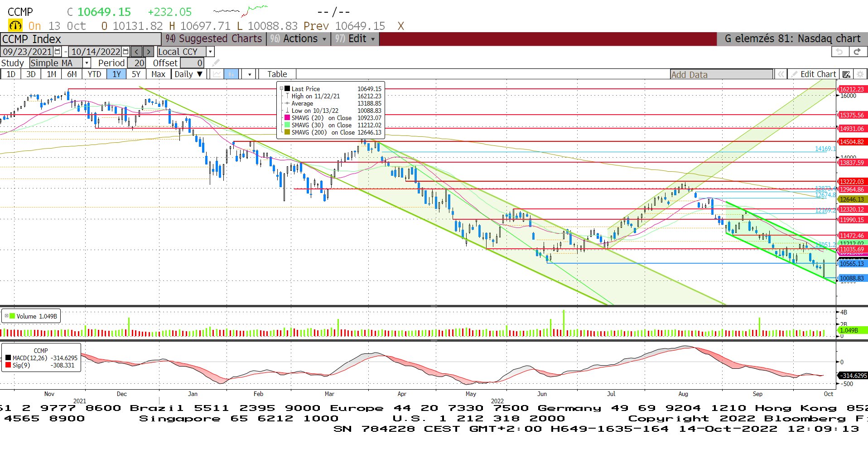Click the 14931.06 price level label
This screenshot has height=454, width=868.
(x=852, y=129)
